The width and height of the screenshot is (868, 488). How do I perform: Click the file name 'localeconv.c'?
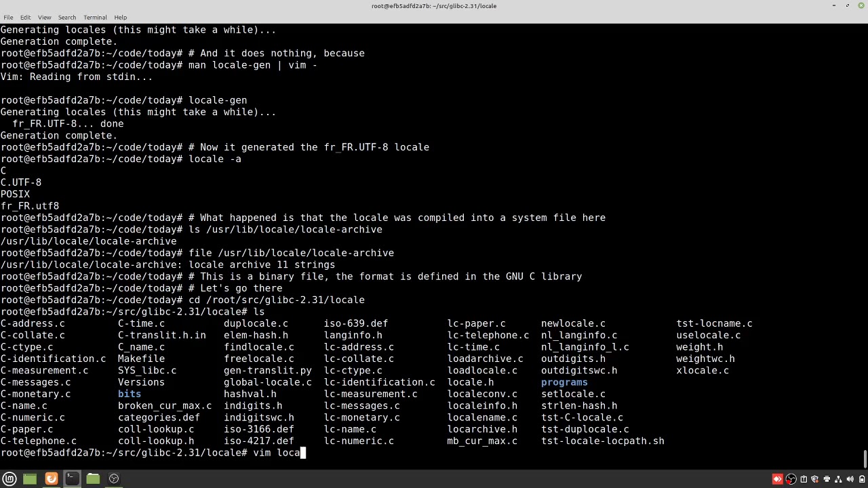[482, 394]
